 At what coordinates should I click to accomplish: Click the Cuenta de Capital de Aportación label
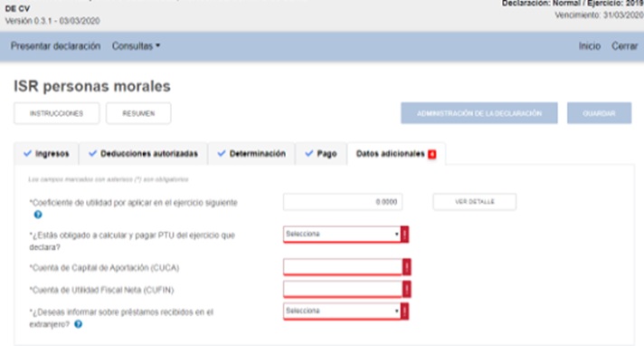104,268
